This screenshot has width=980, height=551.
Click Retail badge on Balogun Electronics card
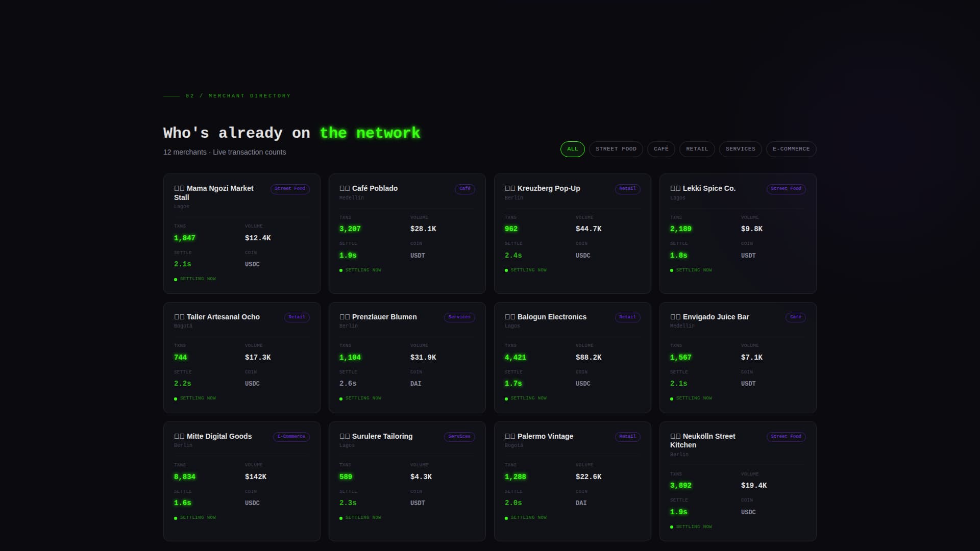[x=627, y=317]
